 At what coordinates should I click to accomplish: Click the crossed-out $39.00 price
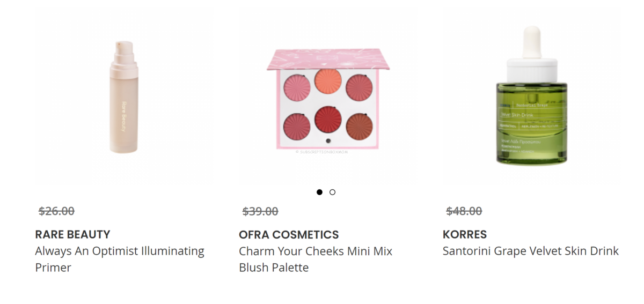(x=260, y=211)
